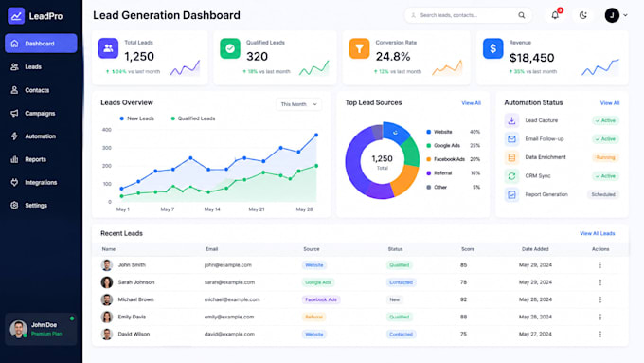Screen dimensions: 644x363
Task: Click the Date Added column header
Action: click(x=535, y=249)
